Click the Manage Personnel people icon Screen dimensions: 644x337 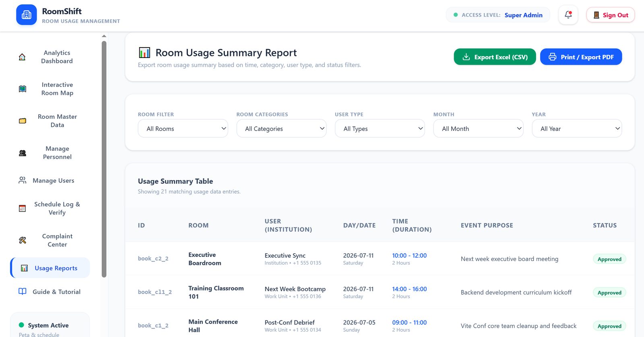(23, 153)
